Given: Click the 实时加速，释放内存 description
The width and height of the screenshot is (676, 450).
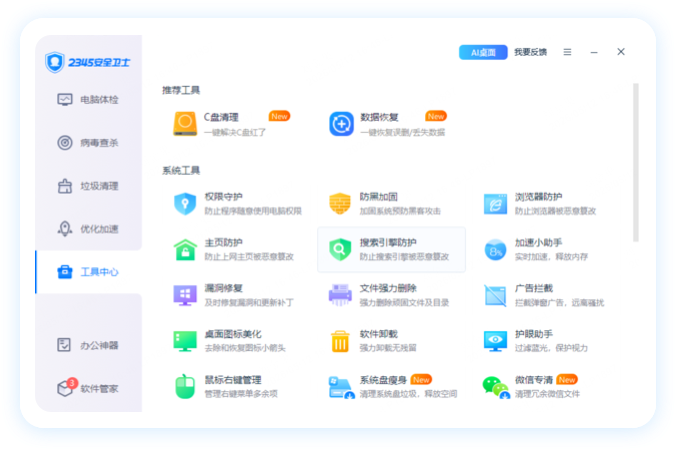Looking at the screenshot, I should tap(551, 257).
